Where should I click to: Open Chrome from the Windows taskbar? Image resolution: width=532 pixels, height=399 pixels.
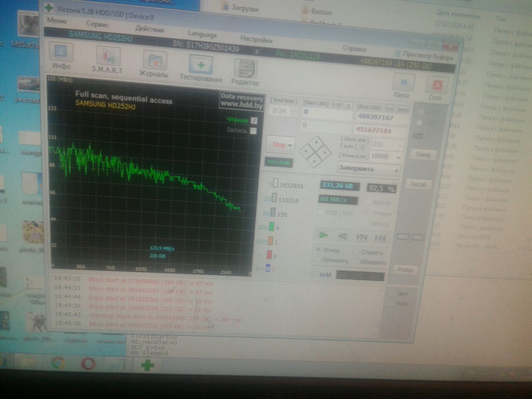pyautogui.click(x=59, y=364)
